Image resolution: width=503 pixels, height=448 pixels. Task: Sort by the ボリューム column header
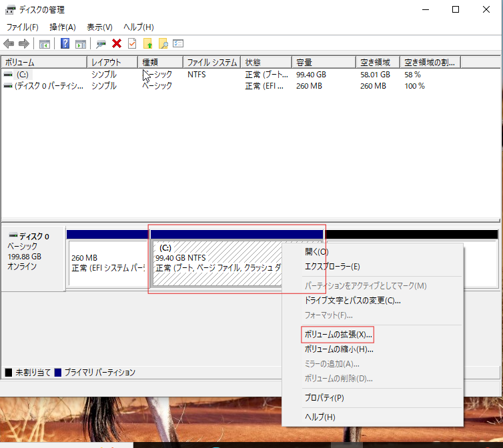click(x=44, y=62)
